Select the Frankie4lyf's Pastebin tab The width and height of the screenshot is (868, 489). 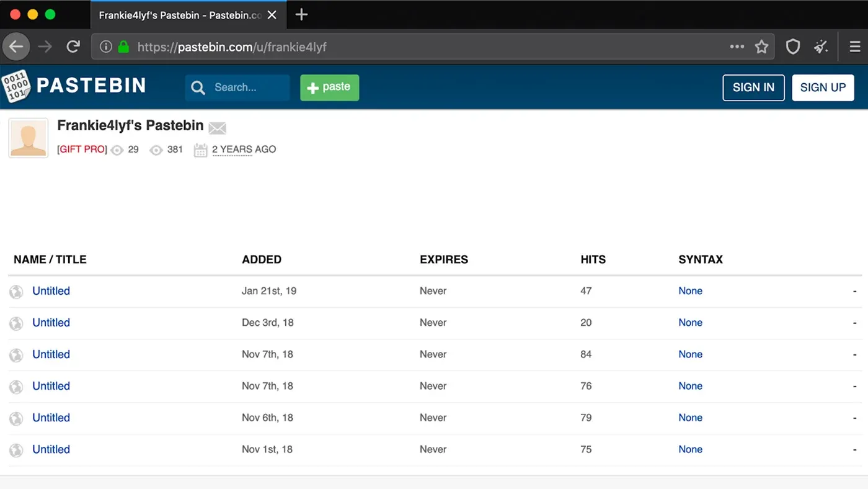[180, 16]
